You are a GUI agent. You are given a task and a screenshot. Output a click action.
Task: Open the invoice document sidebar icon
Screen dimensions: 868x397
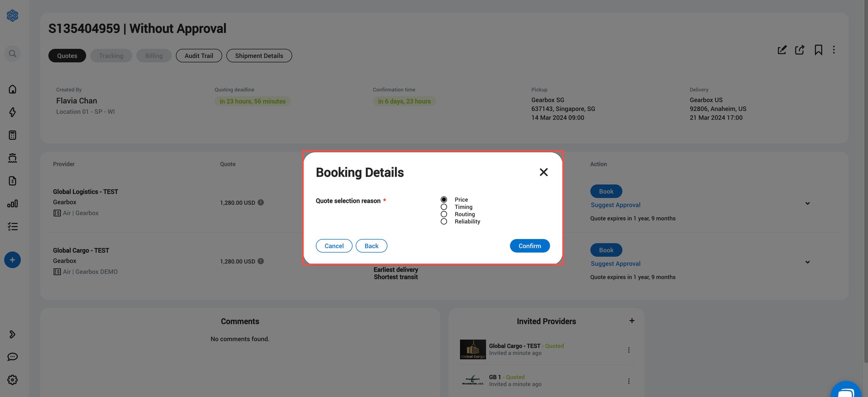[12, 181]
